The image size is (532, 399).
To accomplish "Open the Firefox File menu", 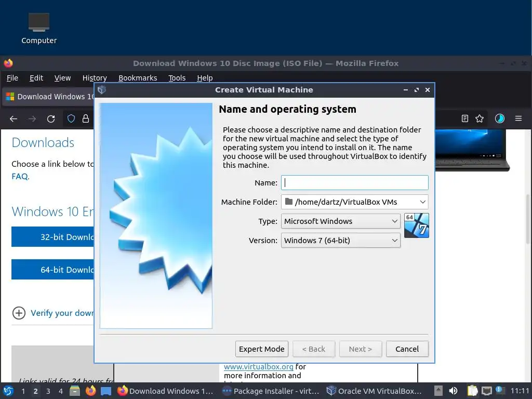I will 12,78.
